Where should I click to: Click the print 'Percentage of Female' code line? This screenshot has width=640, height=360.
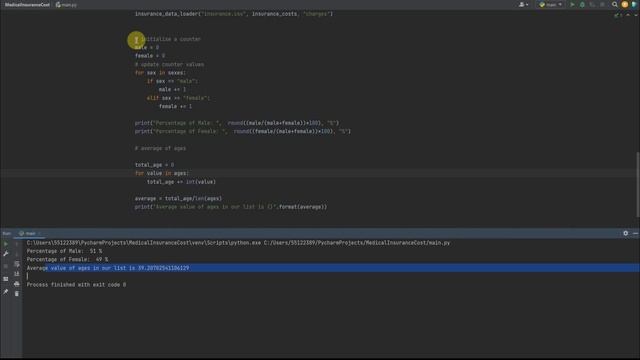(x=243, y=131)
